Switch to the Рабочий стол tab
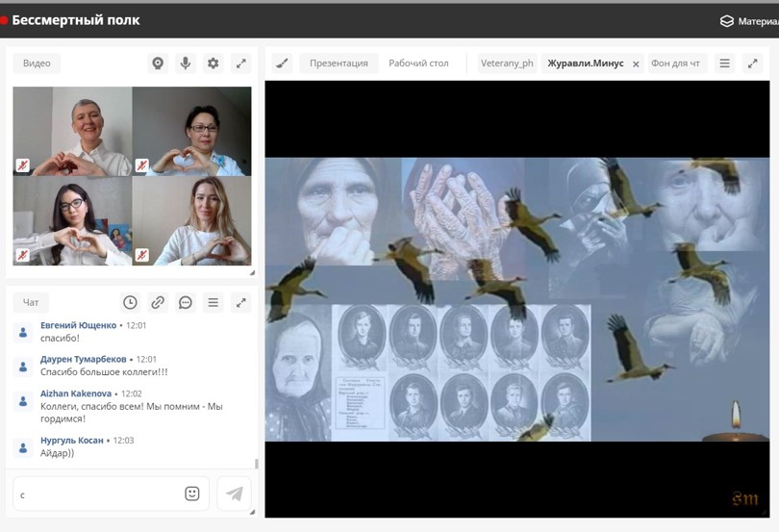Screen dimensions: 779x532 (x=418, y=63)
